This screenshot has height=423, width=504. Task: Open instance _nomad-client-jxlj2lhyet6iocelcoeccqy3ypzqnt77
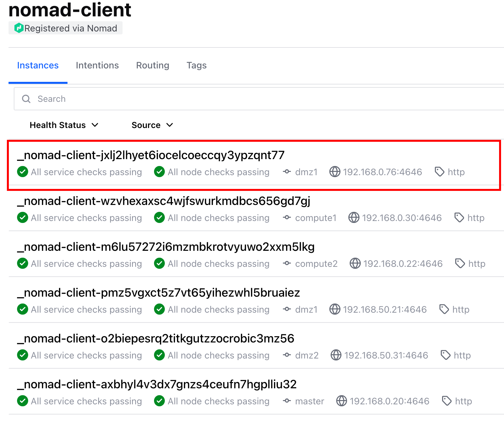(x=151, y=155)
